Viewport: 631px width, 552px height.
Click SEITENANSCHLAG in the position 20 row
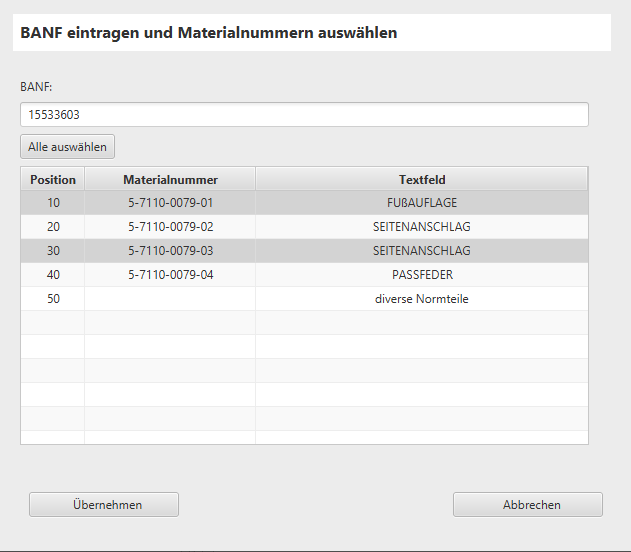[421, 227]
